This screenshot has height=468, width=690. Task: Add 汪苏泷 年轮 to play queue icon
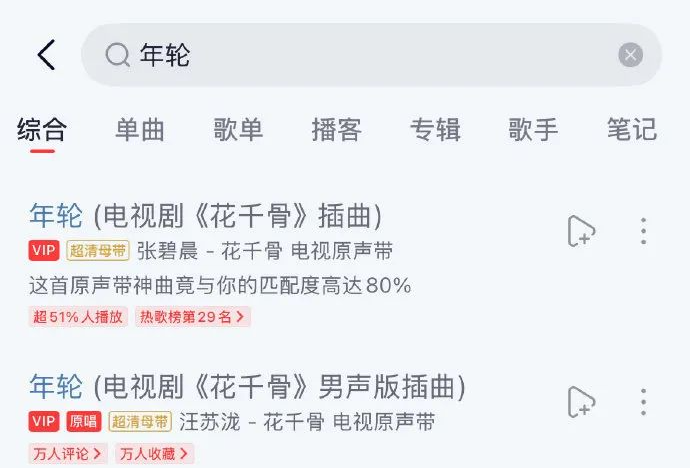(x=581, y=402)
